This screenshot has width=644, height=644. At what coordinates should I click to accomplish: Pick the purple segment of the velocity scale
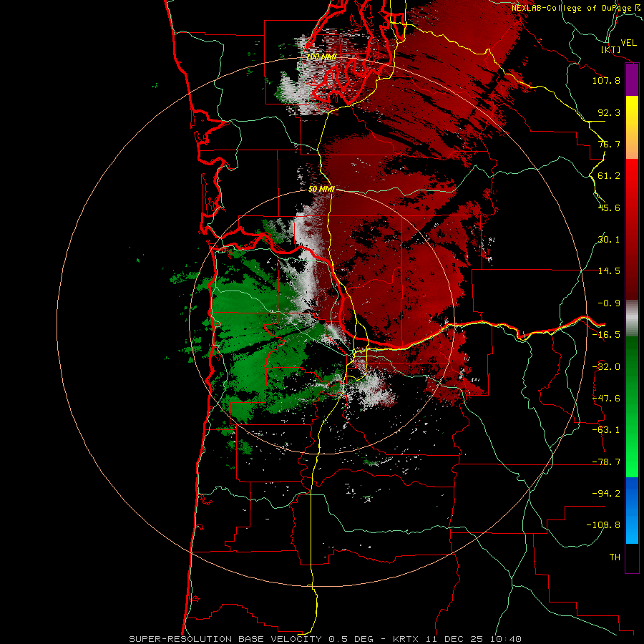632,80
